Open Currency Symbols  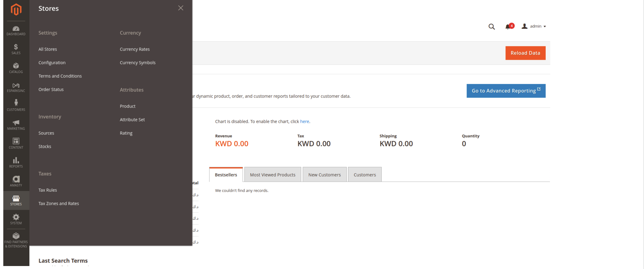(x=138, y=63)
